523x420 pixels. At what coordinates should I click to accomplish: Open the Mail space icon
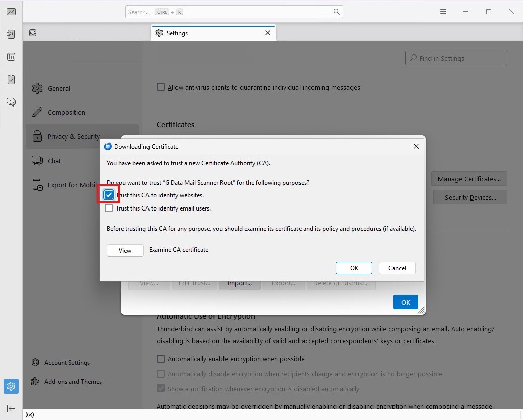click(x=11, y=12)
